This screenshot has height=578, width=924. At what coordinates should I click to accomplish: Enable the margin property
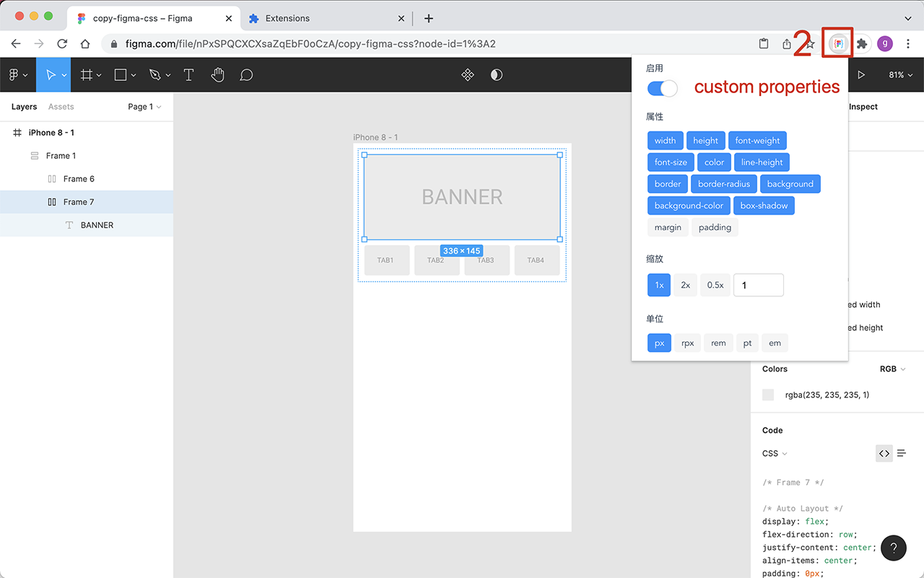(x=668, y=227)
